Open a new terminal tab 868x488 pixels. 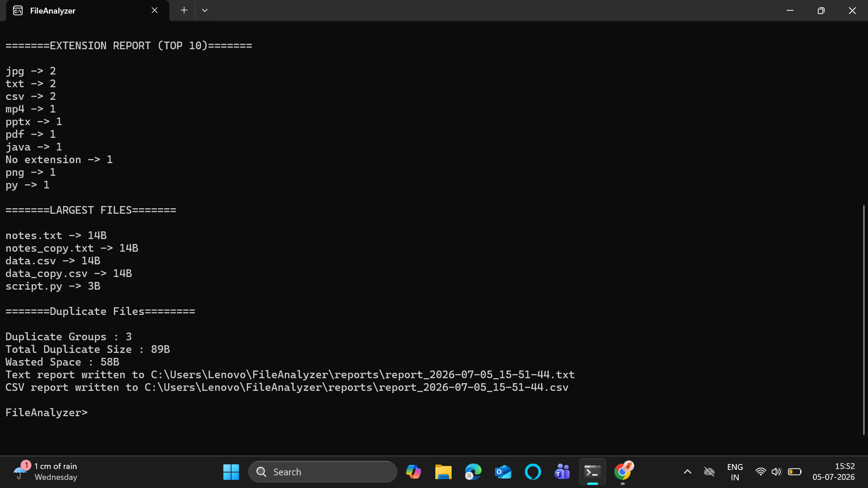coord(184,10)
